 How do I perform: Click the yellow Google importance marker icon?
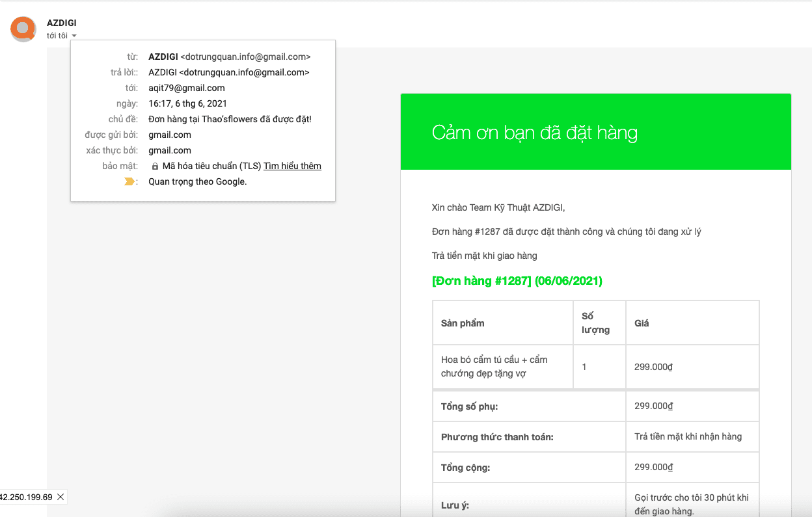click(x=128, y=181)
